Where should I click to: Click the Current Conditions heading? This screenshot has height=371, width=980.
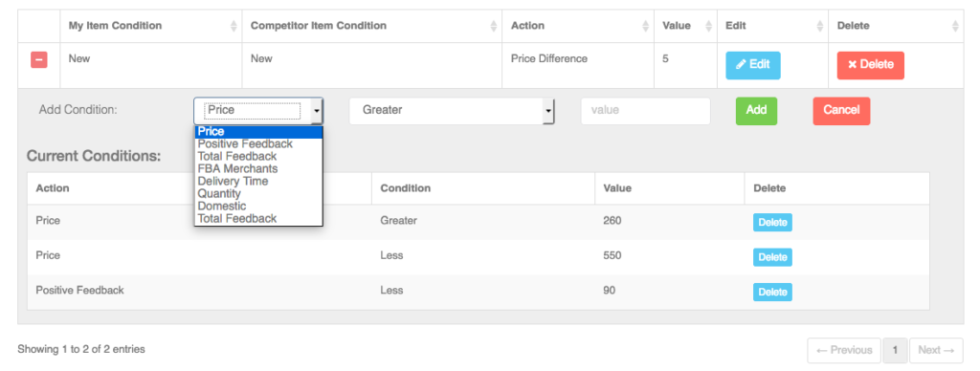pos(94,156)
